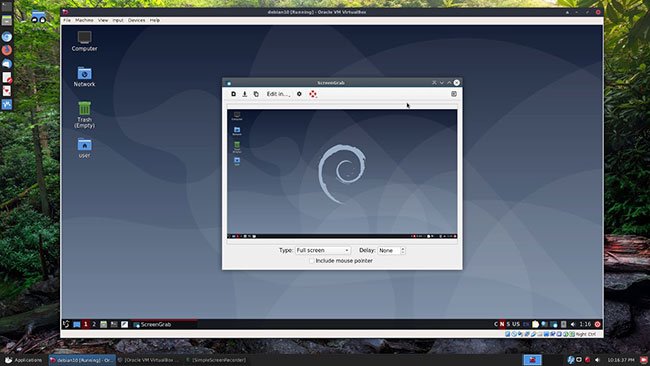Click the host clock 10:16:37 PM
The image size is (650, 366).
pos(621,360)
